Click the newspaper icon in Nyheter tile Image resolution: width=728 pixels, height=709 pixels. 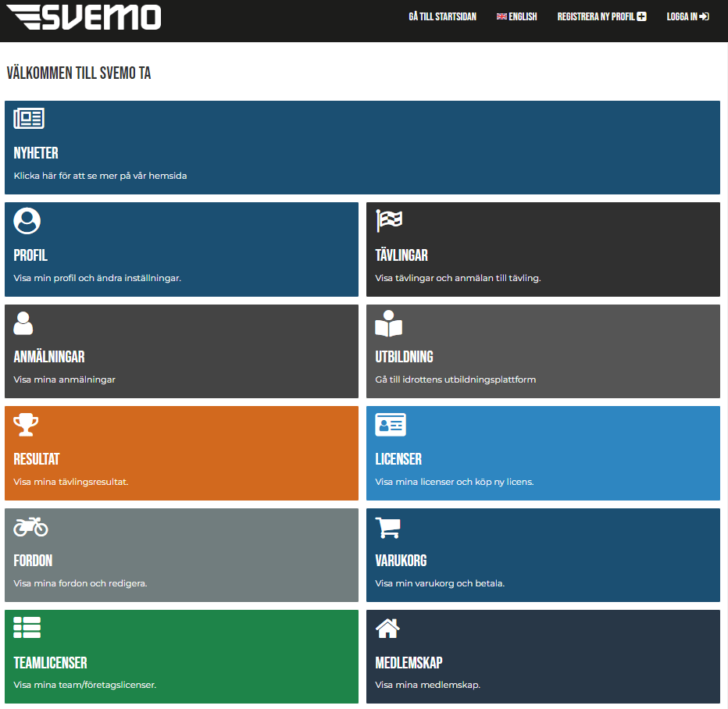29,119
